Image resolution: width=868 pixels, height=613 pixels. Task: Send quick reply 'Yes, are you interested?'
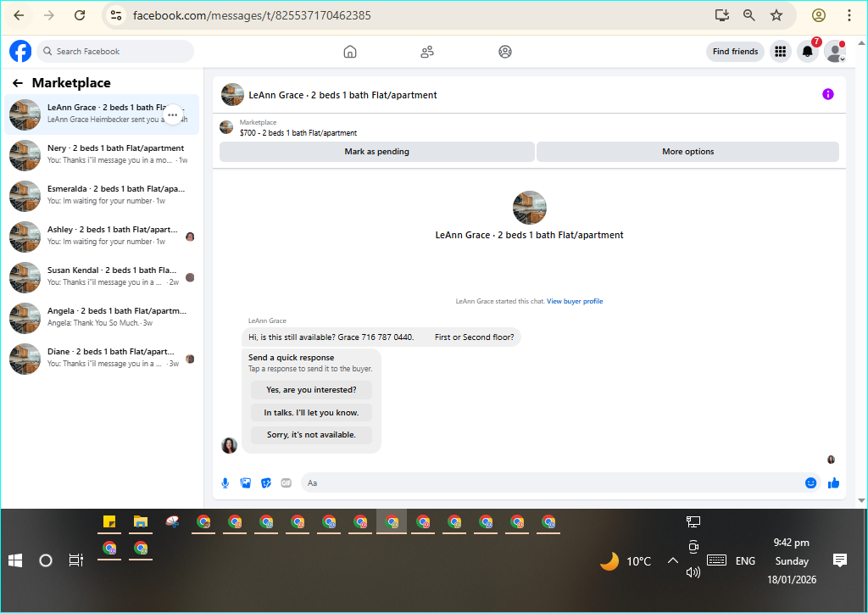click(x=311, y=390)
